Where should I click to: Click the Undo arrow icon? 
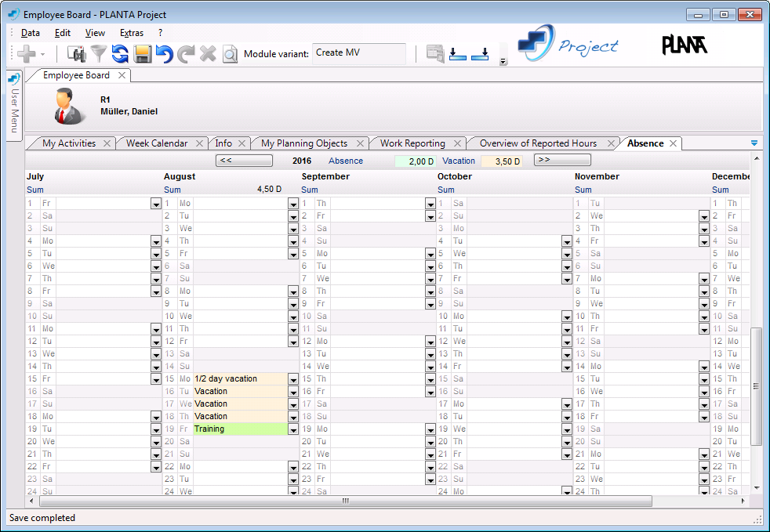(165, 53)
